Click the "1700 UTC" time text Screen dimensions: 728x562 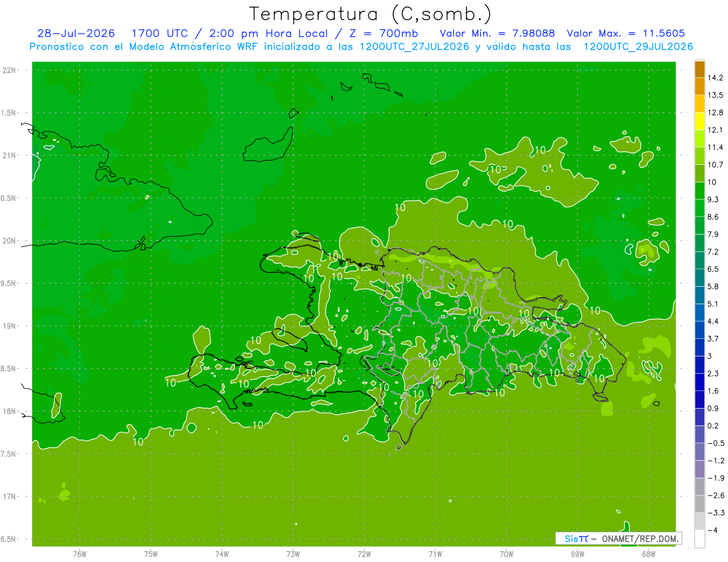160,33
